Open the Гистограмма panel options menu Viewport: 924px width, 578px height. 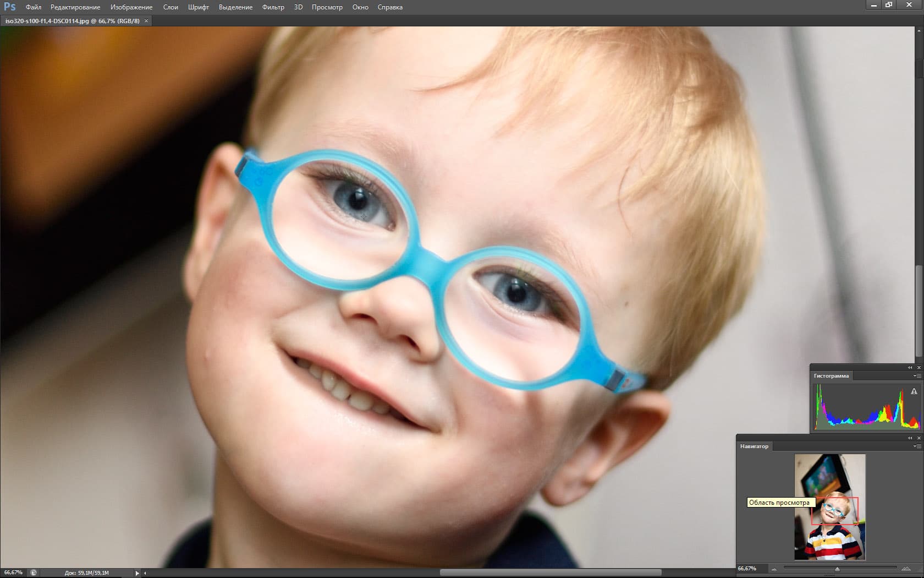(917, 376)
